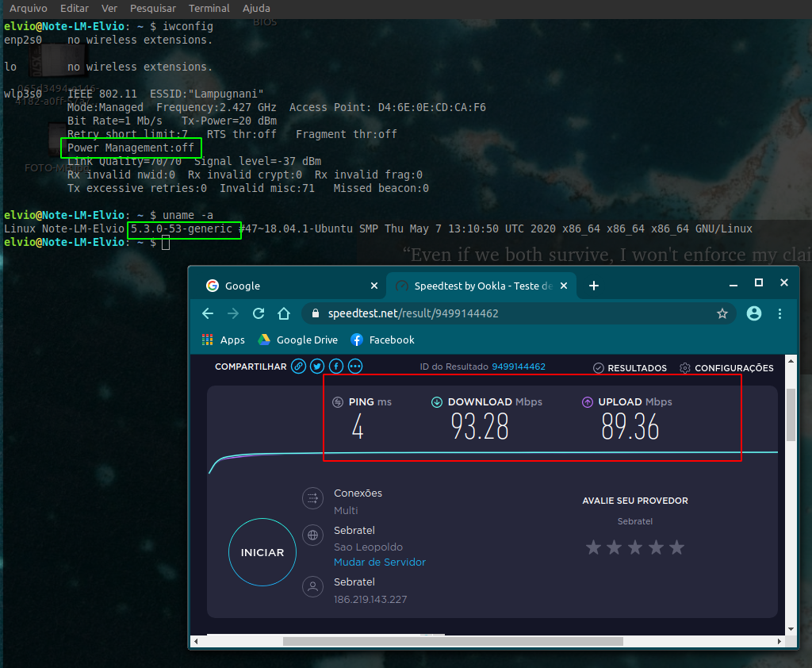Open the Apps bookmark shortcut

tap(223, 340)
